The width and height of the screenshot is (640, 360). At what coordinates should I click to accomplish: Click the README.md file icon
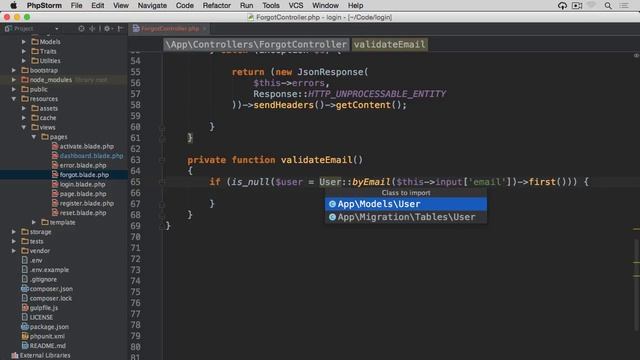[x=25, y=346]
